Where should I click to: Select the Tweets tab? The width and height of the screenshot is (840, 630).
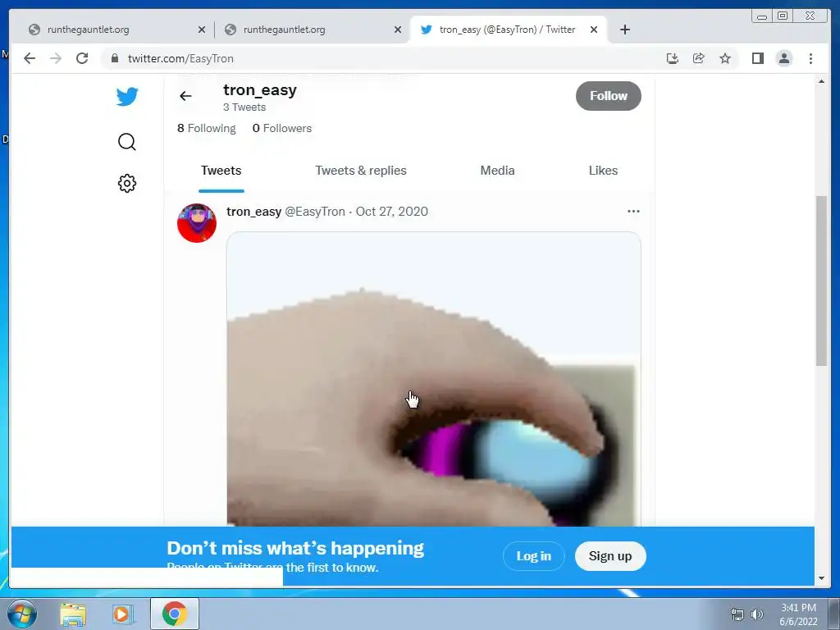(x=221, y=171)
